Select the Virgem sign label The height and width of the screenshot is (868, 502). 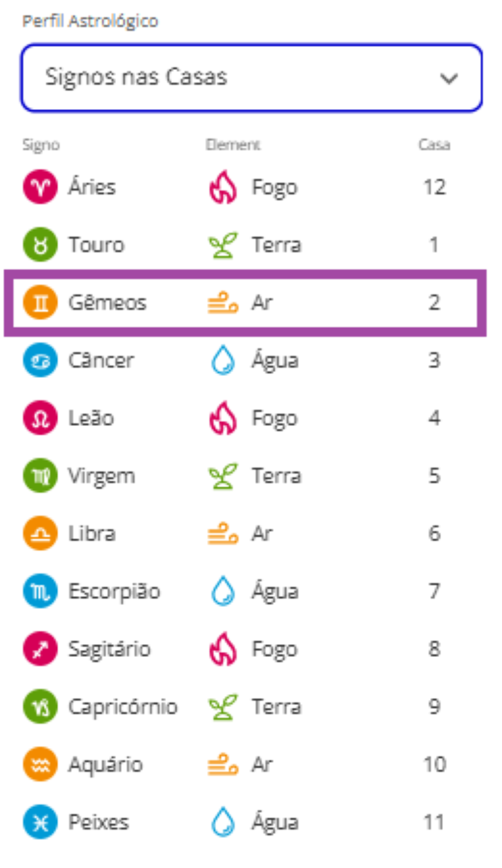[x=101, y=477]
